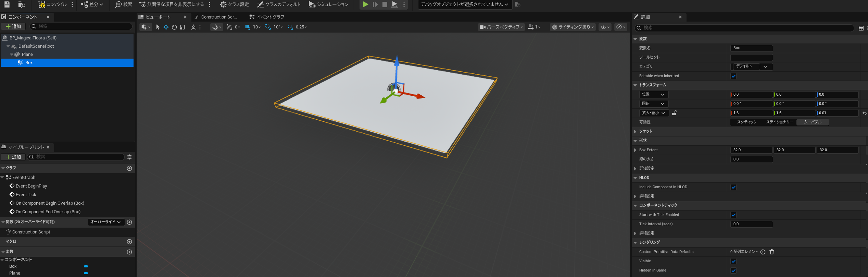
Task: Open the オーバーライド dropdown for functions
Action: coord(105,222)
